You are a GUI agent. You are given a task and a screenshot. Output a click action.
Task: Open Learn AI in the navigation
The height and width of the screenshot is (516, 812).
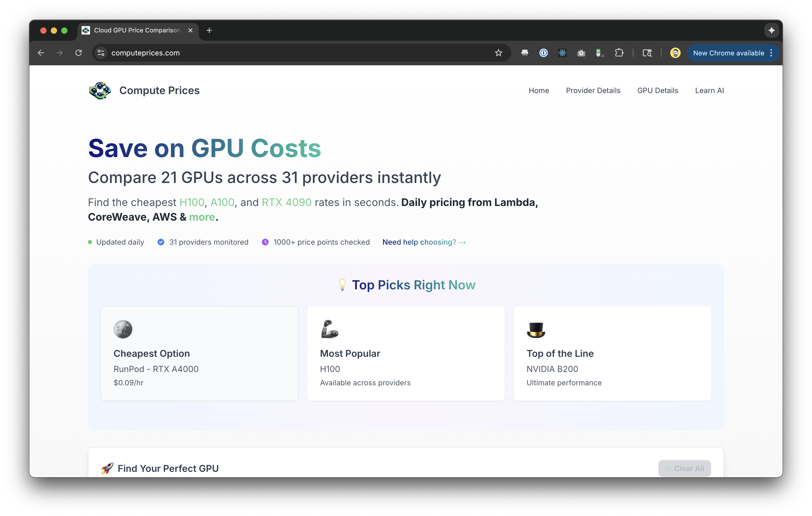[x=709, y=90]
